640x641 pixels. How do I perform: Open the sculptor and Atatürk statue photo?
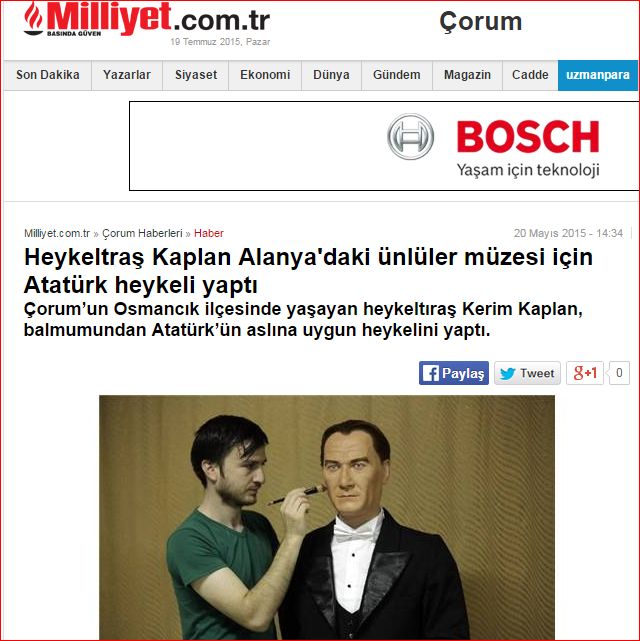(327, 518)
